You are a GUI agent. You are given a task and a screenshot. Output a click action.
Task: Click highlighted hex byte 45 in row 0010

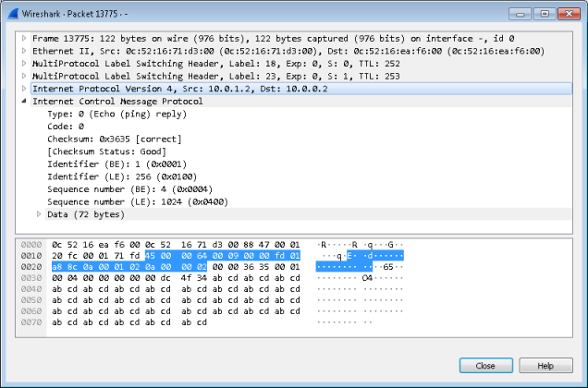tap(151, 256)
